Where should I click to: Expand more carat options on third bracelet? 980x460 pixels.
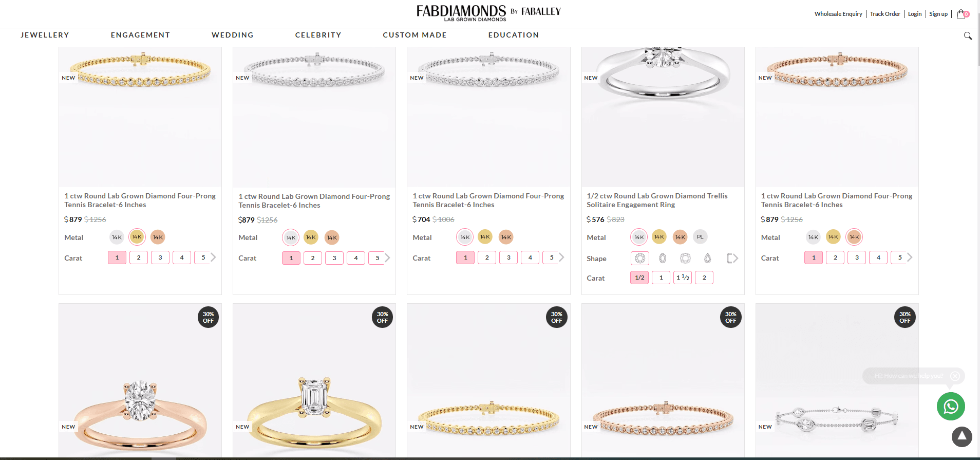(x=561, y=257)
